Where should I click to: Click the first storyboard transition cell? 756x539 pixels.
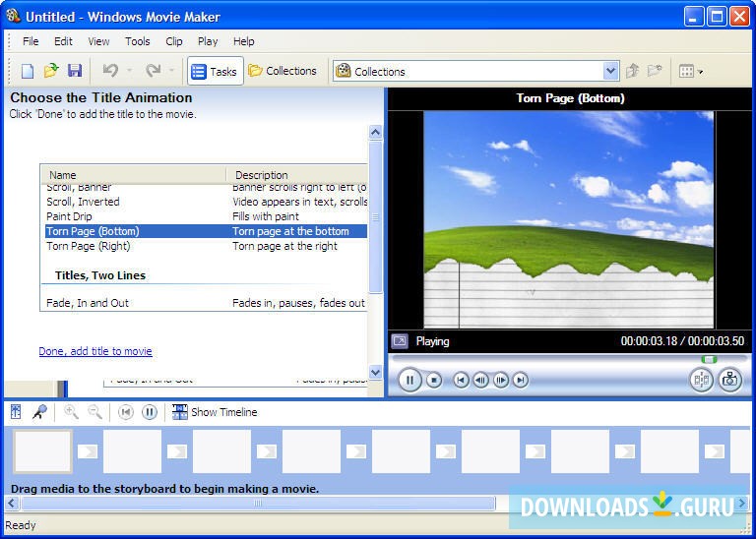[88, 451]
